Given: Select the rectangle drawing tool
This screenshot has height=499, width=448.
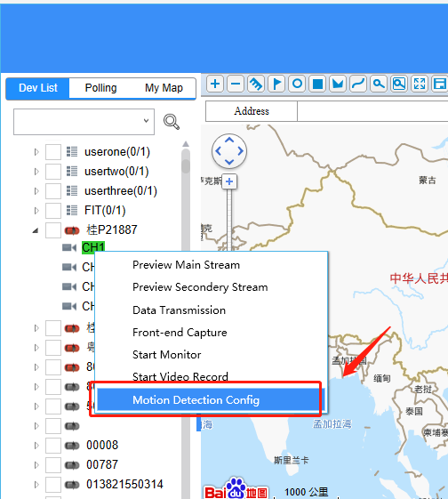Looking at the screenshot, I should 317,84.
